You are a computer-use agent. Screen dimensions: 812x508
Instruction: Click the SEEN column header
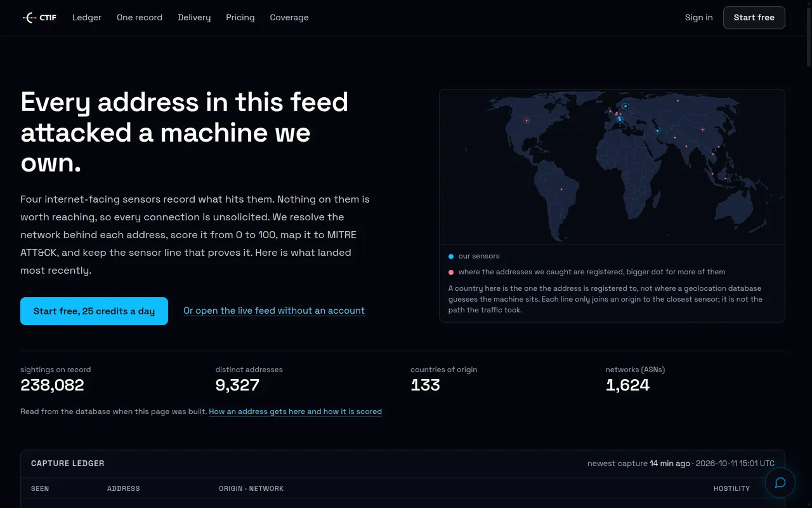pyautogui.click(x=40, y=488)
